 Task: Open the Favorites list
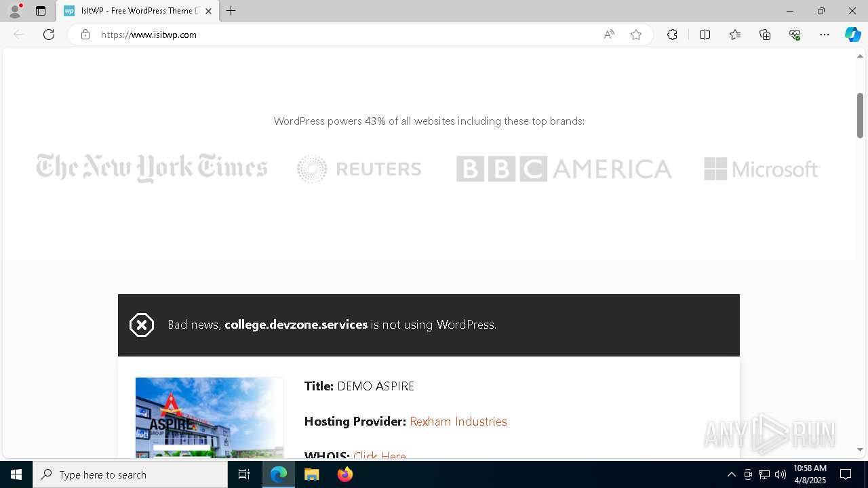click(735, 35)
